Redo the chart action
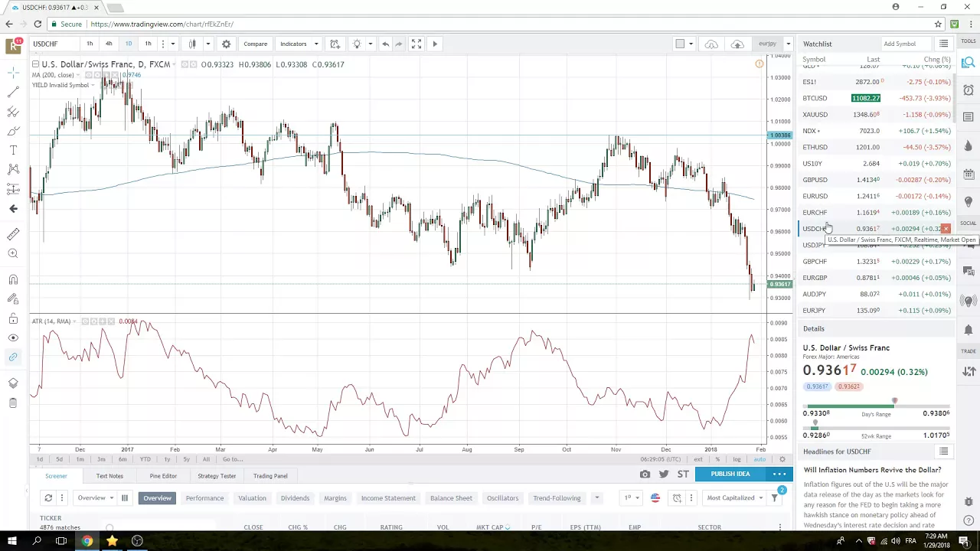980x551 pixels. click(399, 44)
